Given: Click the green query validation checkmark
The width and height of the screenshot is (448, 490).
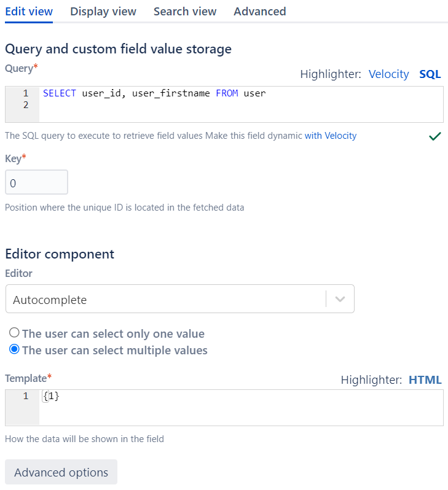Looking at the screenshot, I should pyautogui.click(x=435, y=136).
